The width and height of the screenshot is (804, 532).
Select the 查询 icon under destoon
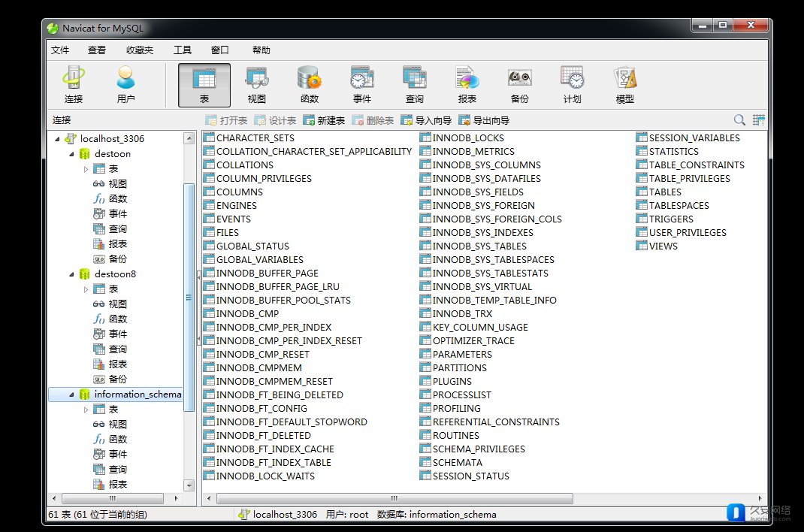point(99,229)
